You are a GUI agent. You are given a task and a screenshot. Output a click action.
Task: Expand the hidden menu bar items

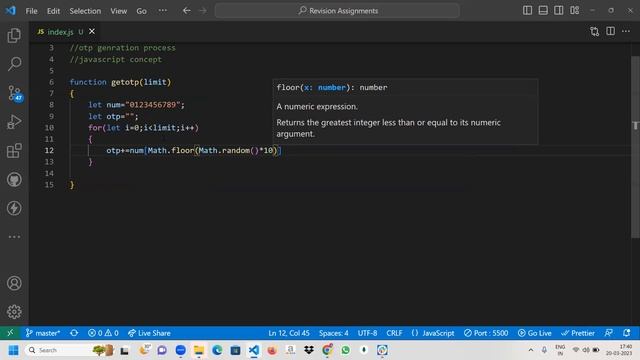(162, 11)
